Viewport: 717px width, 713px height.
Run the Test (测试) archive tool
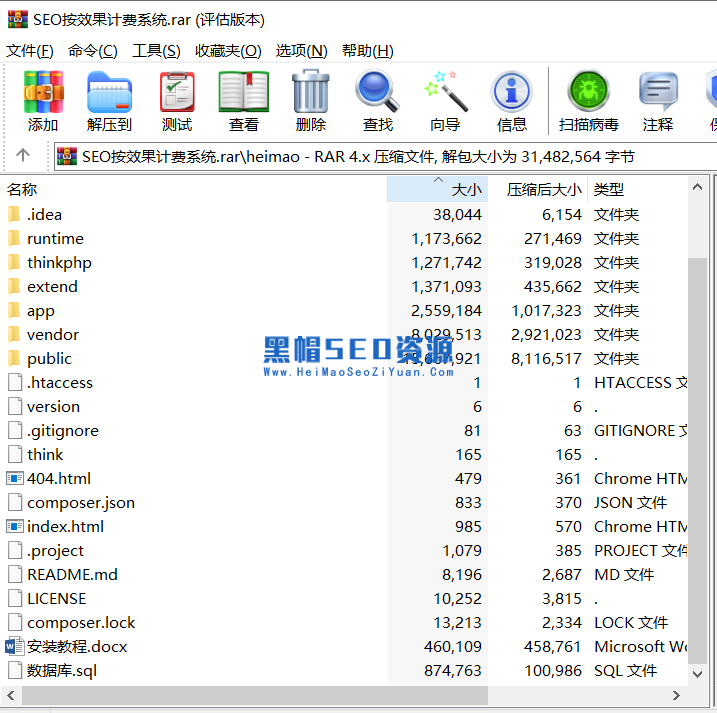coord(177,101)
